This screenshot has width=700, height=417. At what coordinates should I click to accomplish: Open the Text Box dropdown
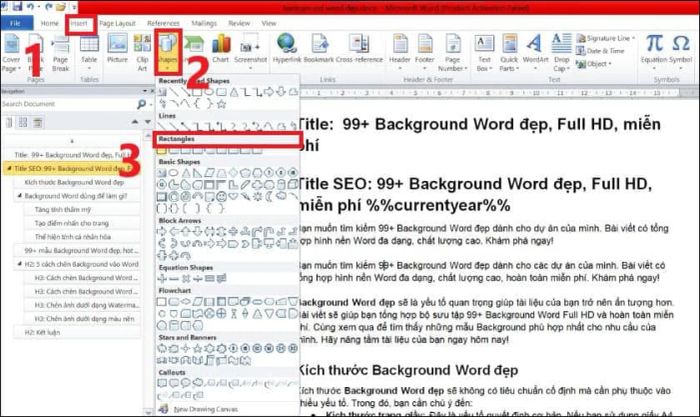coord(484,53)
